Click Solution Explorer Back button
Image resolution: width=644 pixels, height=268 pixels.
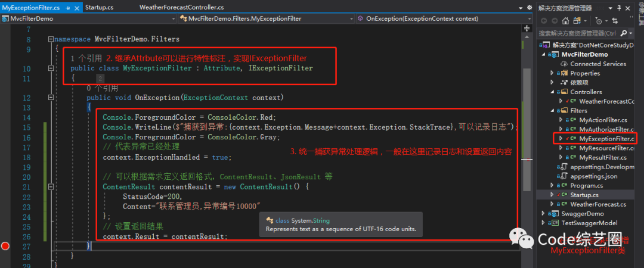(x=544, y=20)
